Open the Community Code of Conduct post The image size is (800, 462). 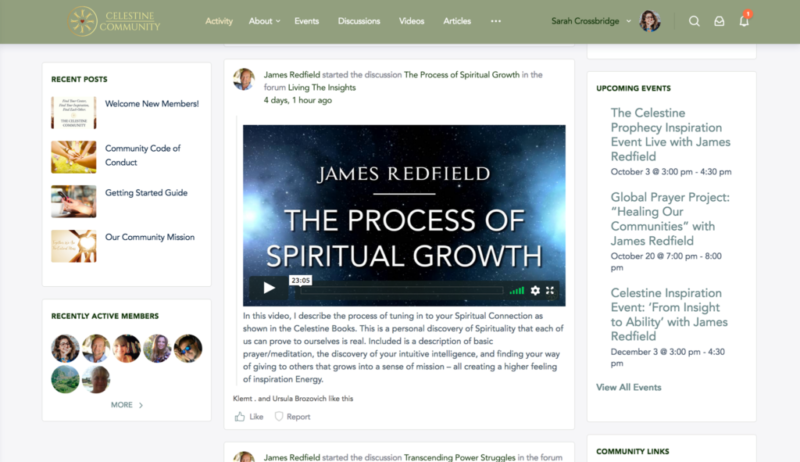tap(143, 155)
